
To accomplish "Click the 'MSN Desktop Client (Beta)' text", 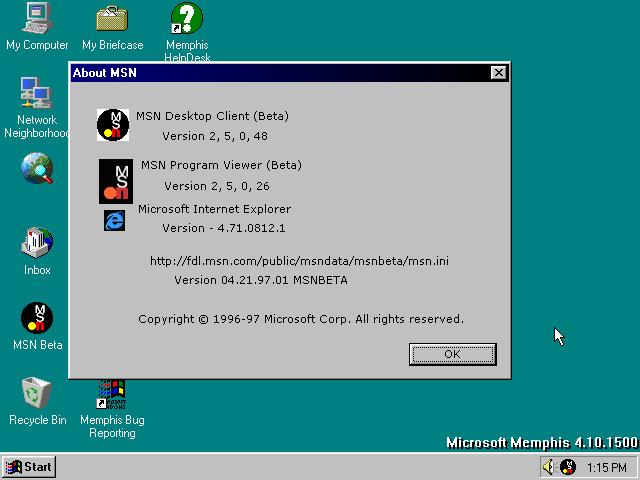I will [212, 116].
